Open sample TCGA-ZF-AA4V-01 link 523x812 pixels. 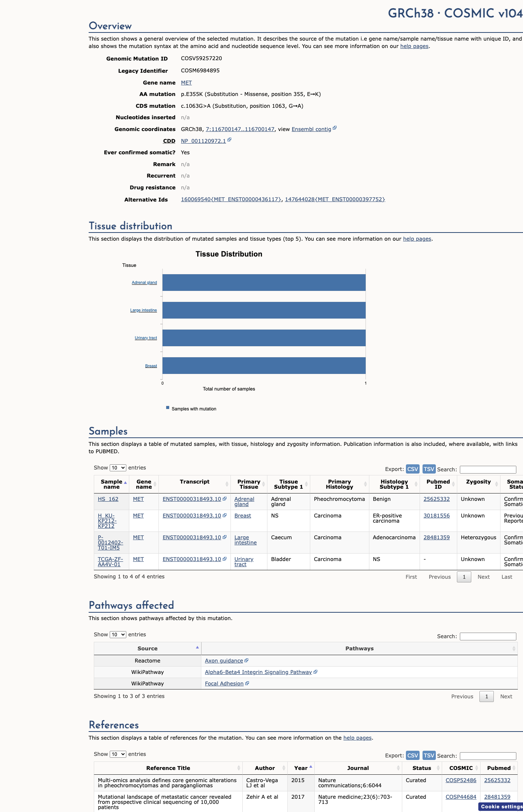110,562
